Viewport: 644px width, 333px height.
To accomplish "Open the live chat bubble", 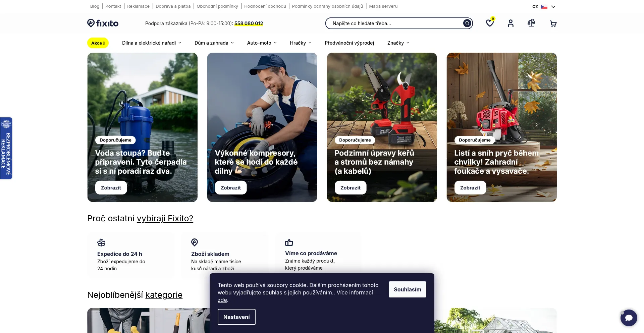I will click(x=629, y=318).
